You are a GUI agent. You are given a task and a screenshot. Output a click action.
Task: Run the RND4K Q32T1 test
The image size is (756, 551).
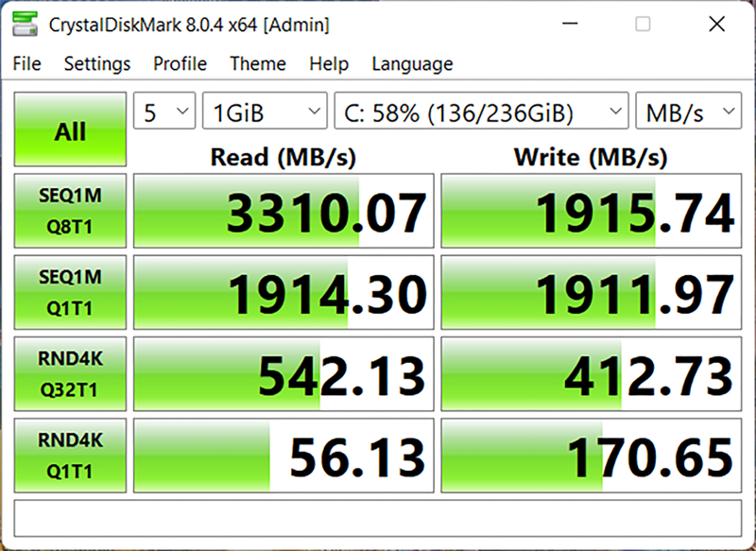coord(70,373)
